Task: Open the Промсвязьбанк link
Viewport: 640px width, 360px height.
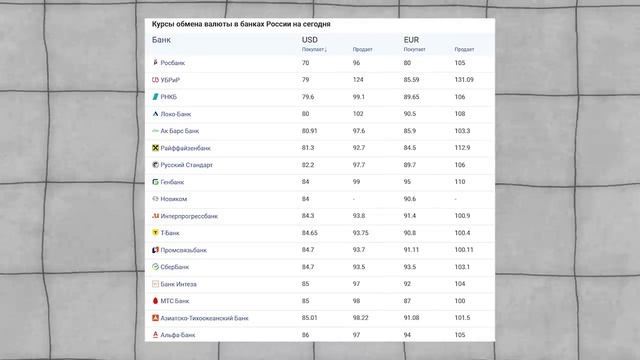Action: [x=184, y=250]
